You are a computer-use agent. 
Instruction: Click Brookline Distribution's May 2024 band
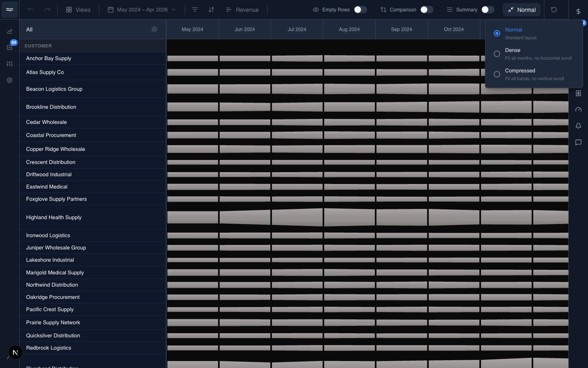click(x=193, y=107)
